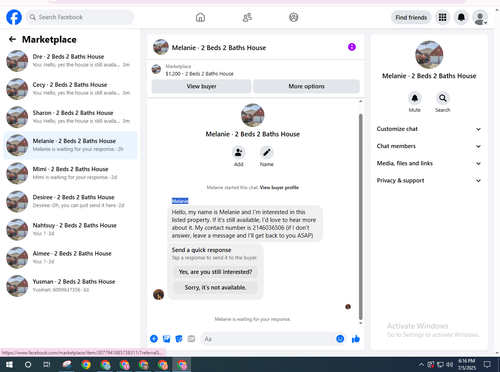The image size is (500, 372).
Task: Open the Desiree conversation
Action: point(70,201)
